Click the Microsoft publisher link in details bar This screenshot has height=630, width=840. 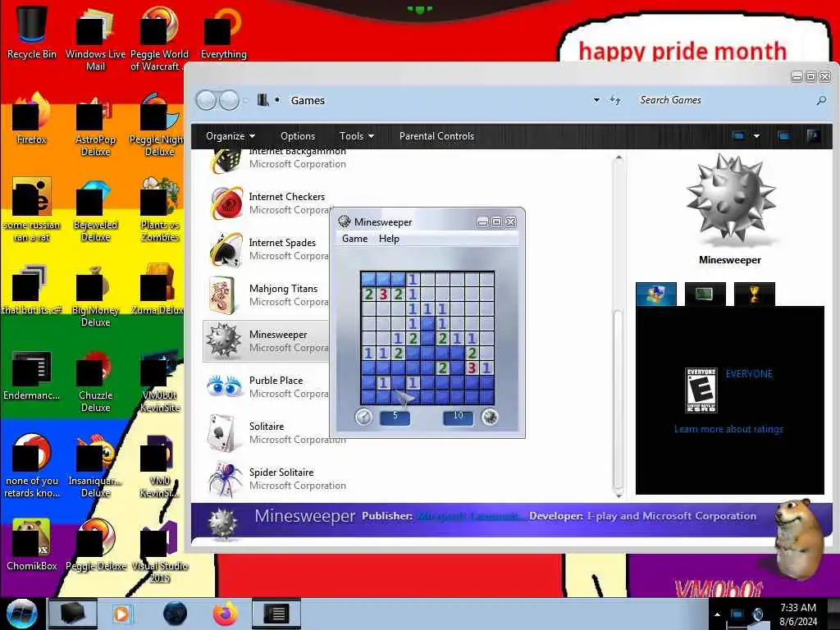470,516
